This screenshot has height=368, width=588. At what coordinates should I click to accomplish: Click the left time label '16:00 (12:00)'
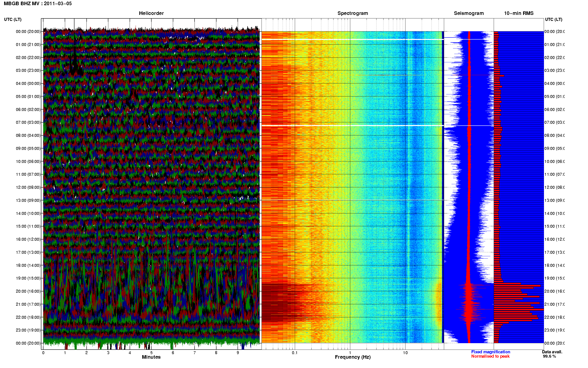[x=28, y=239]
